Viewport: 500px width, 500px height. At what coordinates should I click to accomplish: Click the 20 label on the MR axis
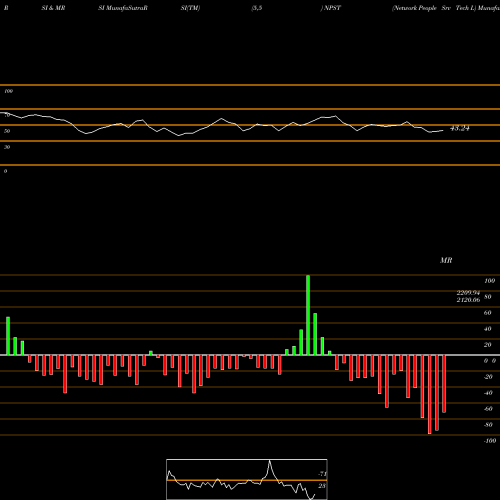click(x=487, y=345)
